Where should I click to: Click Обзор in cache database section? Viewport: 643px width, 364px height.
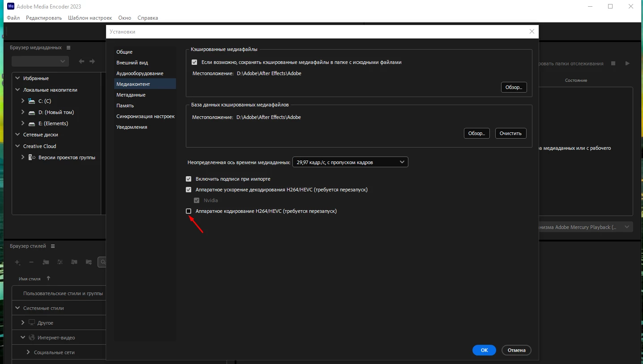[x=476, y=133]
